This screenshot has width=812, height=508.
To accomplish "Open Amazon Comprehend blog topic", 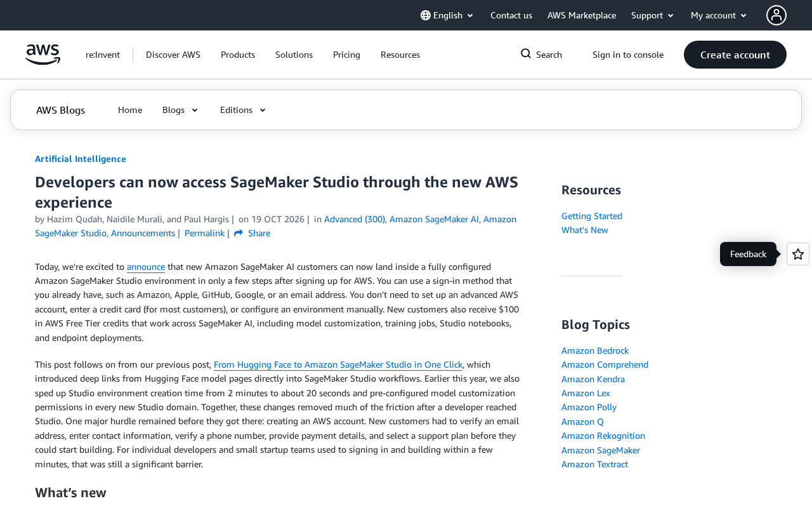I will click(605, 364).
